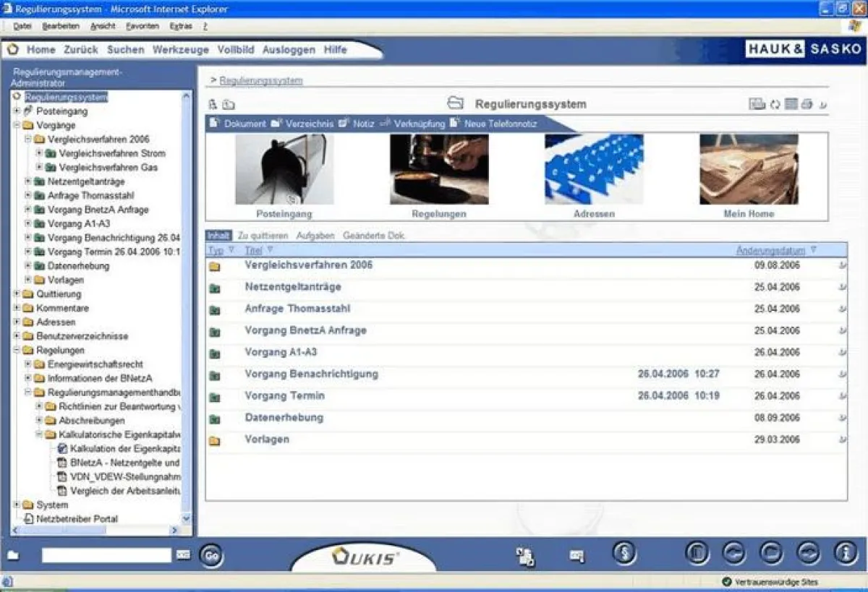Create new Dokument via toolbar

(x=238, y=124)
